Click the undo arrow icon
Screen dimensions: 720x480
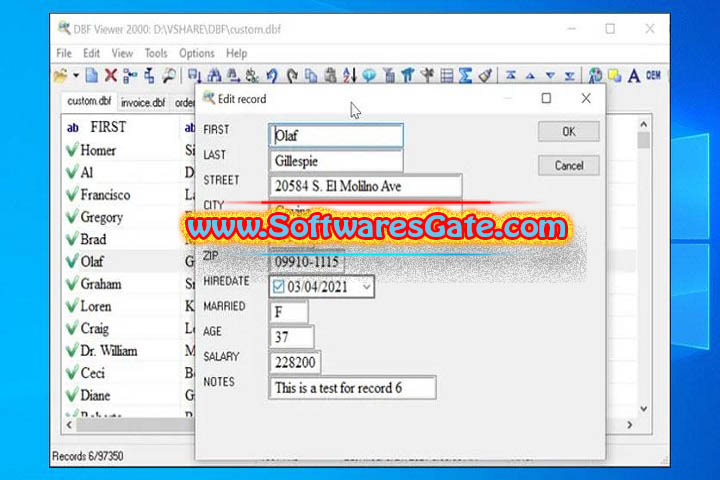[272, 75]
